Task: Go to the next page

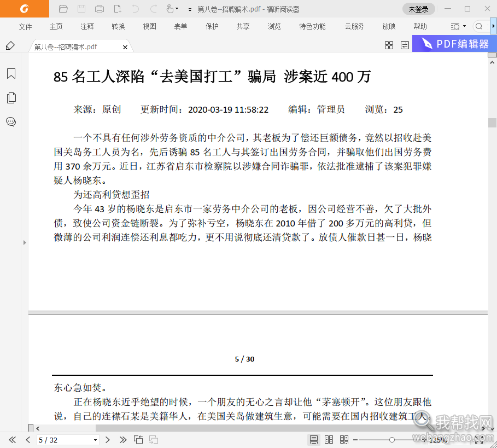Action: tap(108, 440)
